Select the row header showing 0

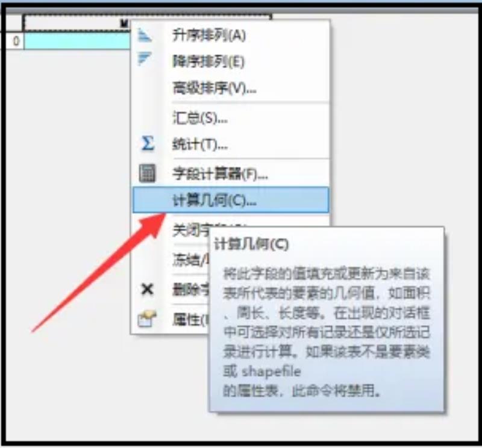click(14, 40)
